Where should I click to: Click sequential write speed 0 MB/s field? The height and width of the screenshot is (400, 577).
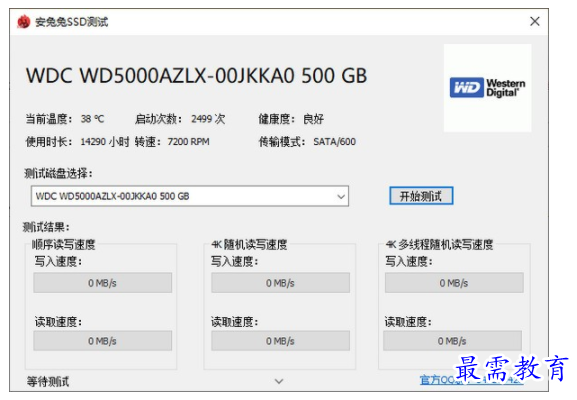102,283
